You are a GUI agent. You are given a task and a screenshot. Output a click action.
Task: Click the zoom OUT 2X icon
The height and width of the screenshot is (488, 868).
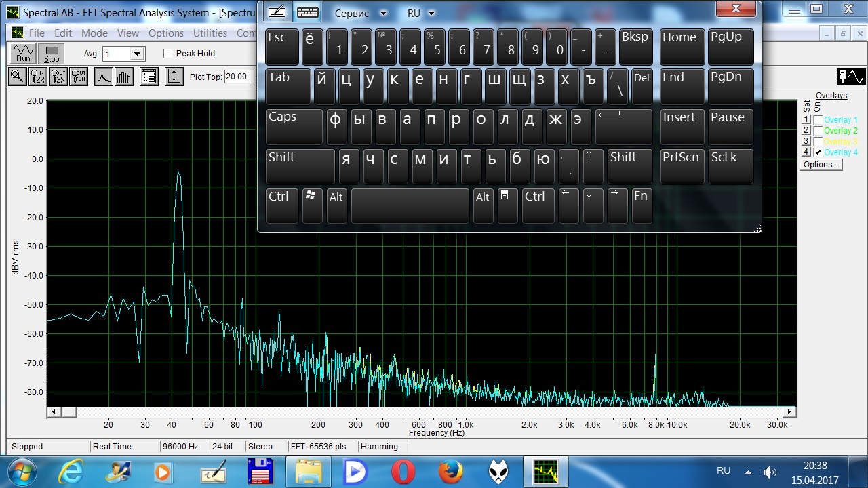(58, 77)
